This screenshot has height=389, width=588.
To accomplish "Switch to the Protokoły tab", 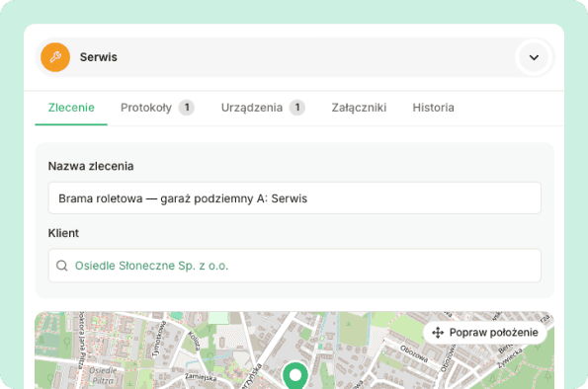I will coord(157,108).
